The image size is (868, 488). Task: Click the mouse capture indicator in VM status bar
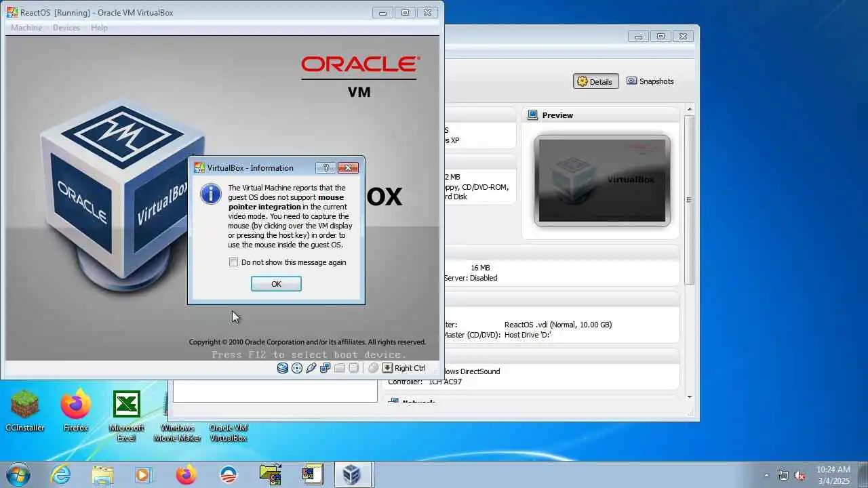coord(373,368)
